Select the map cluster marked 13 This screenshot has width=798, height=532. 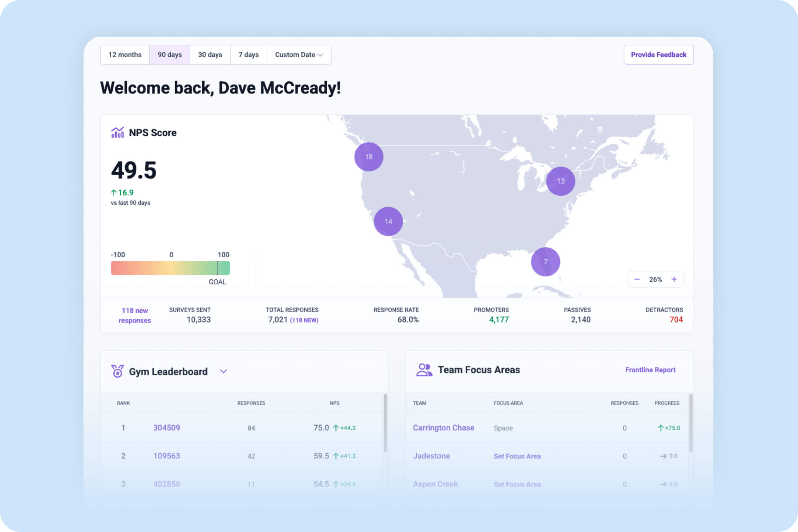(x=560, y=181)
